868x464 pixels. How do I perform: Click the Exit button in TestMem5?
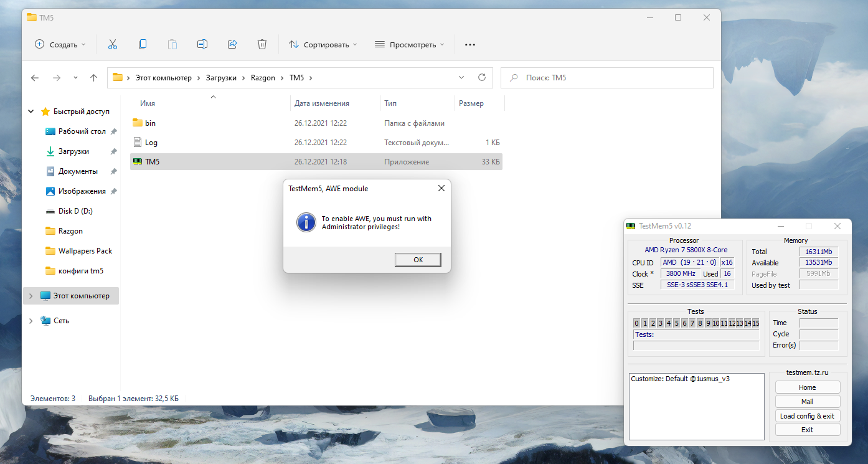pyautogui.click(x=808, y=430)
